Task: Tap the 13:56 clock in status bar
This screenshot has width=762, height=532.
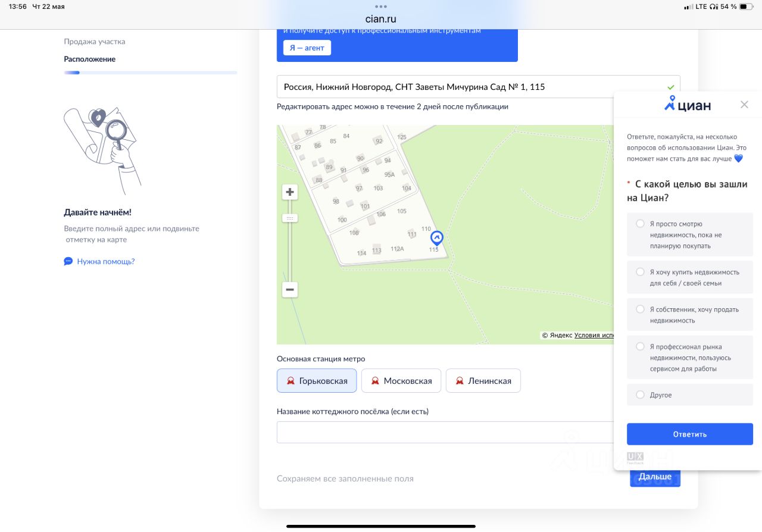Action: point(18,7)
